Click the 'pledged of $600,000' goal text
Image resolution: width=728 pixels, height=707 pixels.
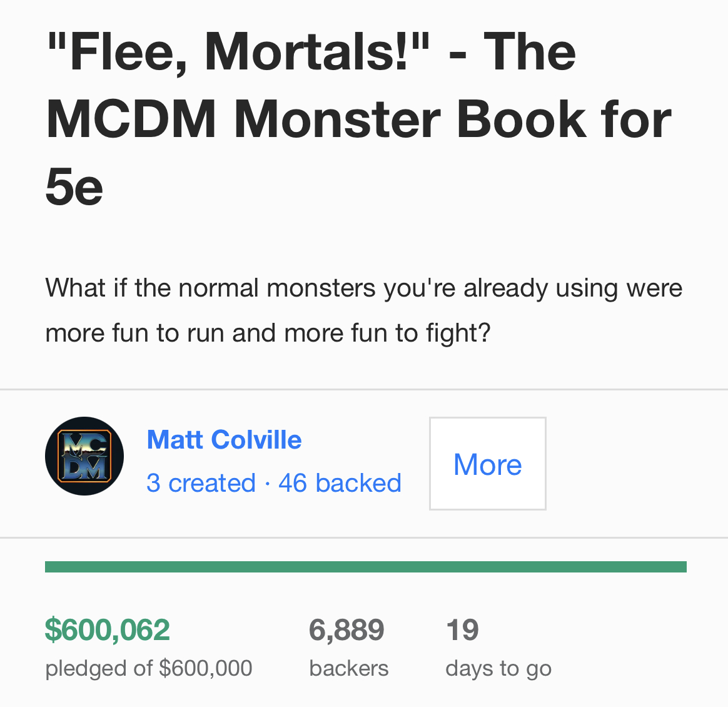(149, 668)
